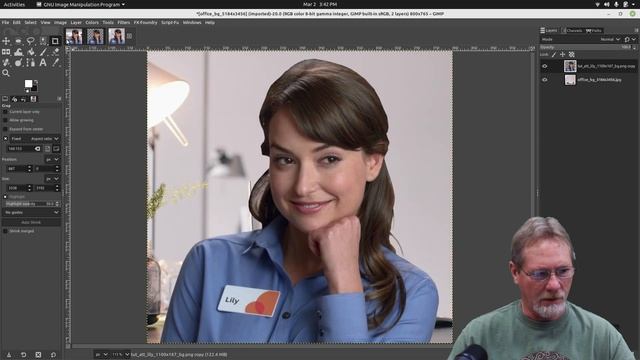Lock position and size icon
640x360 pixels.
[562, 54]
